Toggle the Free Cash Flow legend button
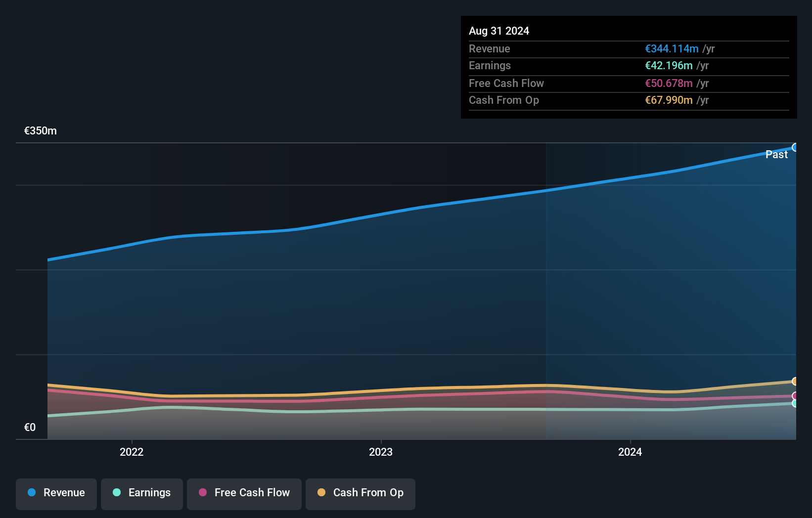This screenshot has width=812, height=518. click(244, 494)
